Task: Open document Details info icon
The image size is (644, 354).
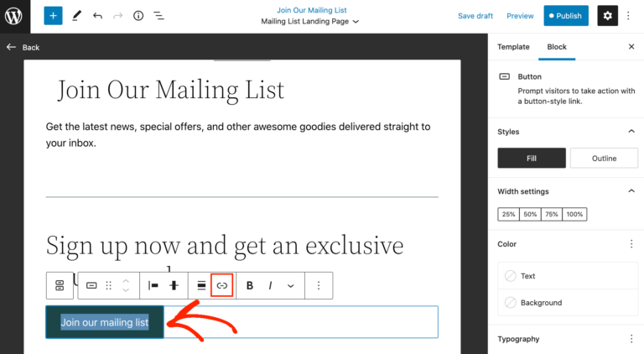Action: coord(138,16)
